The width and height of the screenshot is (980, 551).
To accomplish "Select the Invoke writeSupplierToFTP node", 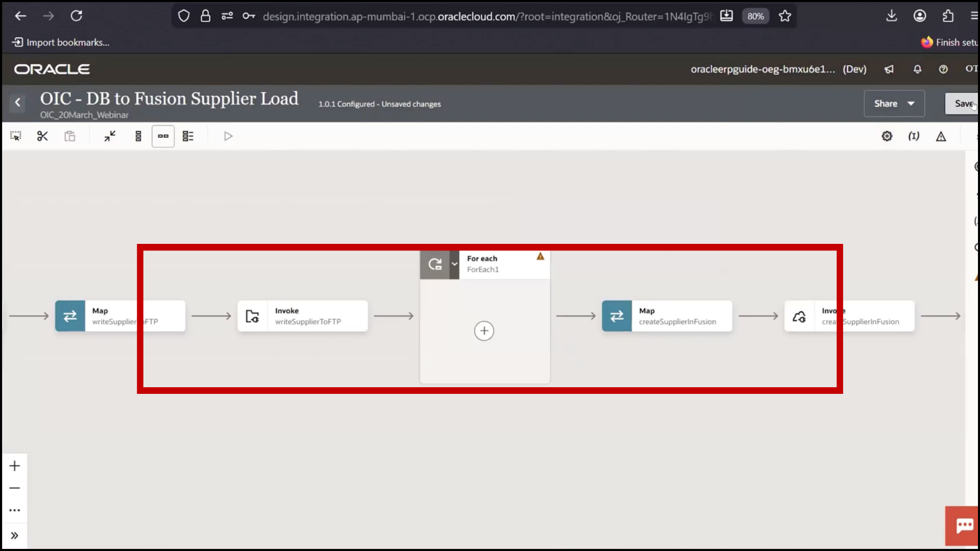I will (x=303, y=316).
